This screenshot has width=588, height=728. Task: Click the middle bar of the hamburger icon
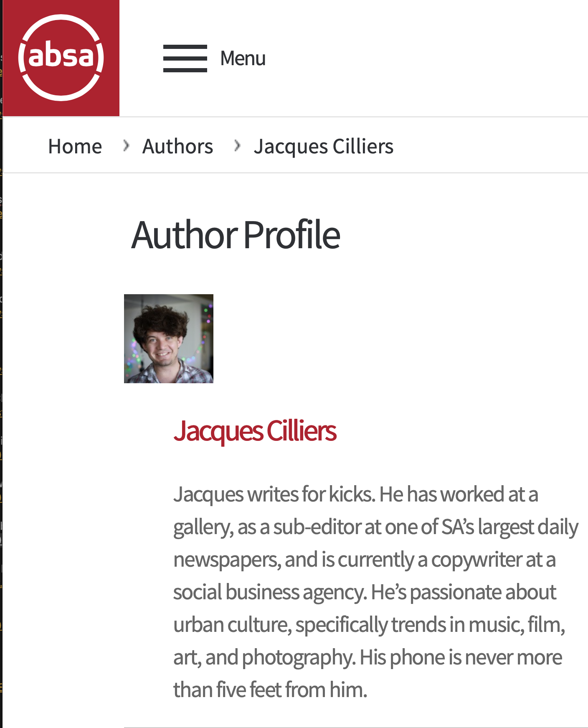(x=184, y=59)
